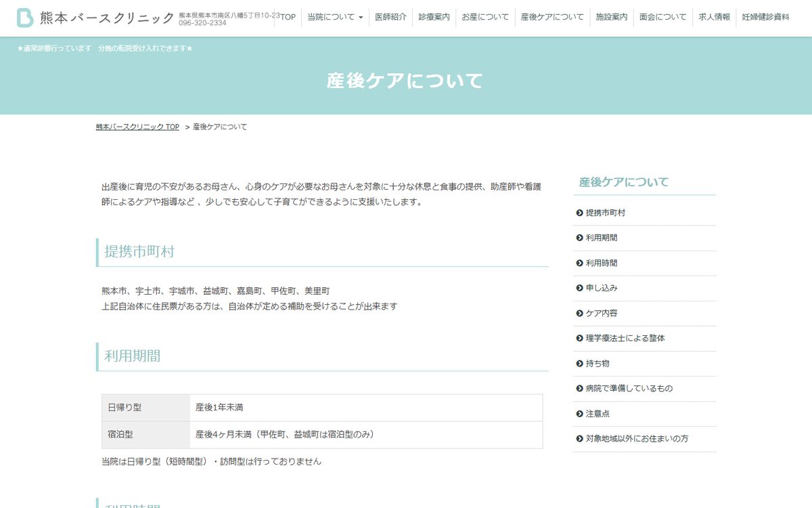The height and width of the screenshot is (508, 812).
Task: Click the 病院で準備しているもの sidebar link
Action: (x=629, y=388)
